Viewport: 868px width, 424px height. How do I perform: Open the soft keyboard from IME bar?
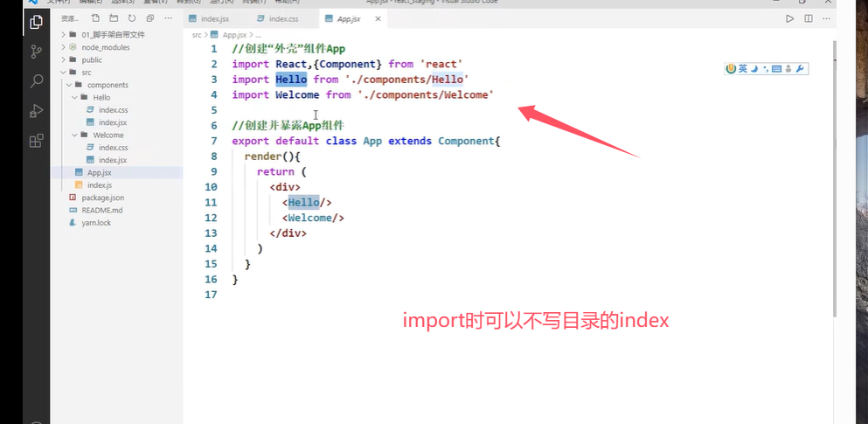pyautogui.click(x=776, y=69)
